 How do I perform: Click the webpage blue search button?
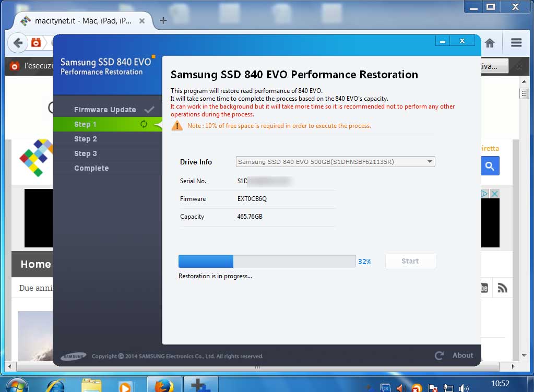tap(490, 166)
